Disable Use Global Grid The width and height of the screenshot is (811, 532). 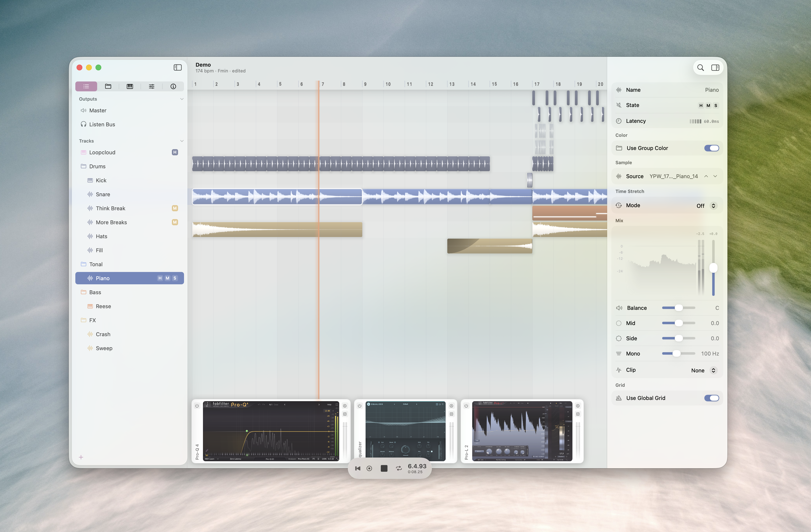[x=712, y=398]
